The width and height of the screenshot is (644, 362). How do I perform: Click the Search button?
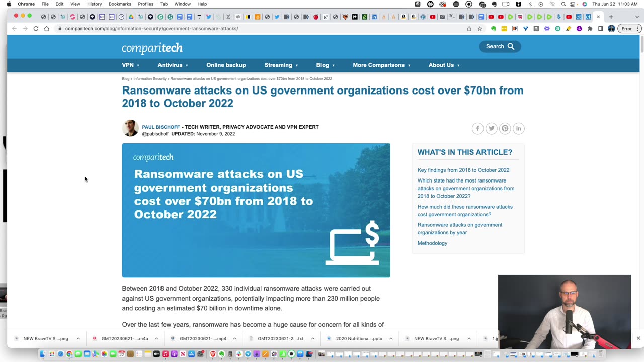[500, 46]
